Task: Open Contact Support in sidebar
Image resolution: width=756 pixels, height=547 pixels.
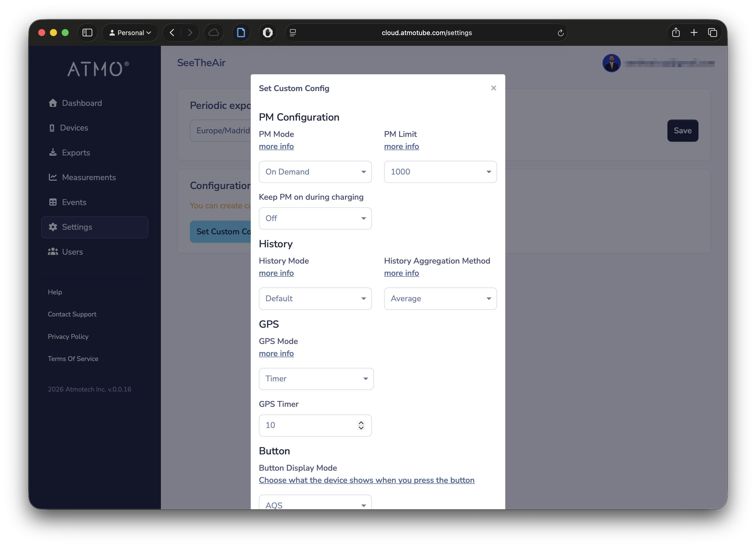Action: (72, 314)
